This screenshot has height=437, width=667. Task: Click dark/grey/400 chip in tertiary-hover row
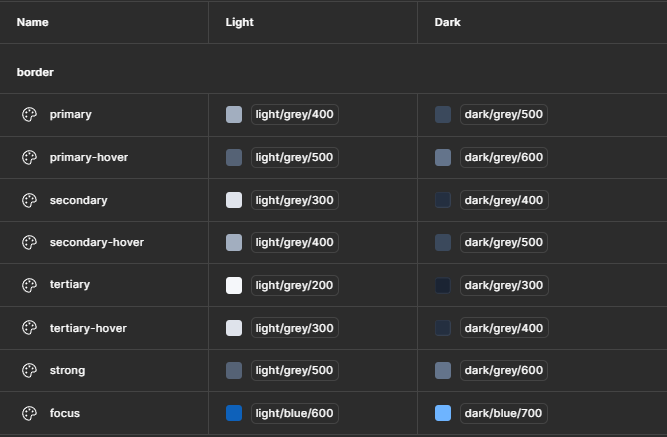tap(504, 328)
